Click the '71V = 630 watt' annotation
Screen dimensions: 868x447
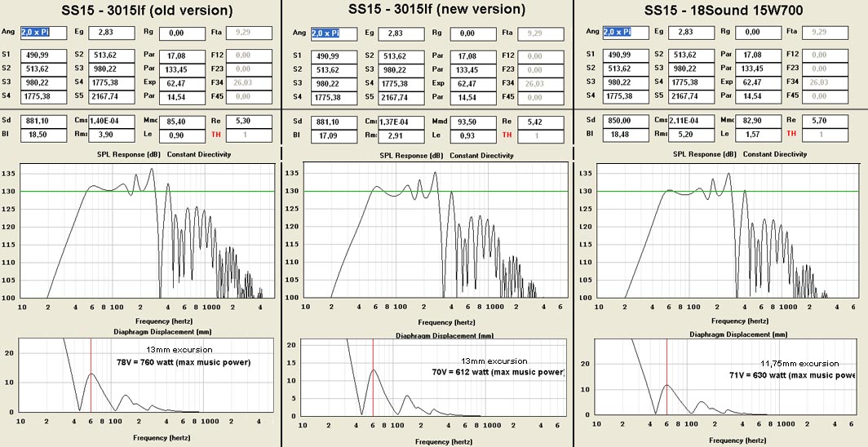pyautogui.click(x=793, y=375)
